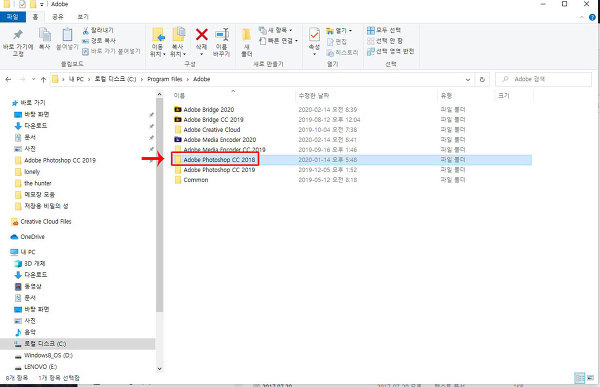600x387 pixels.
Task: Click the Refresh button by address bar
Action: [x=482, y=79]
